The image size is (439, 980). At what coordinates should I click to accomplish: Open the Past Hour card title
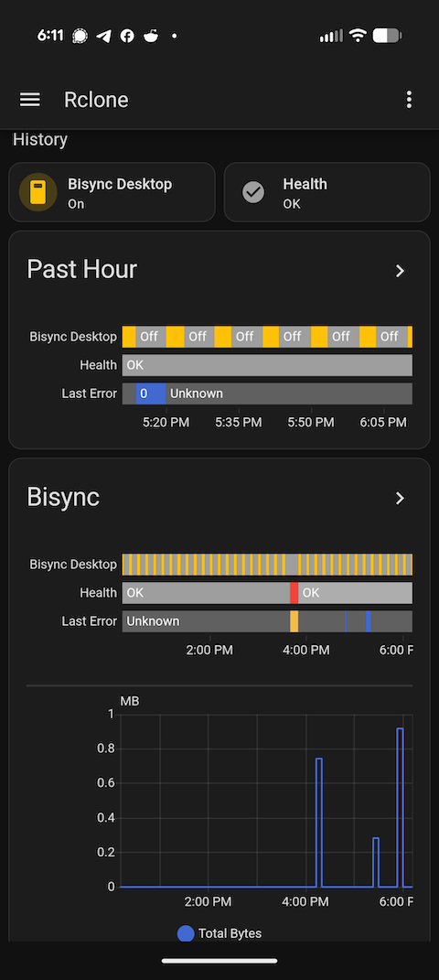tap(81, 269)
